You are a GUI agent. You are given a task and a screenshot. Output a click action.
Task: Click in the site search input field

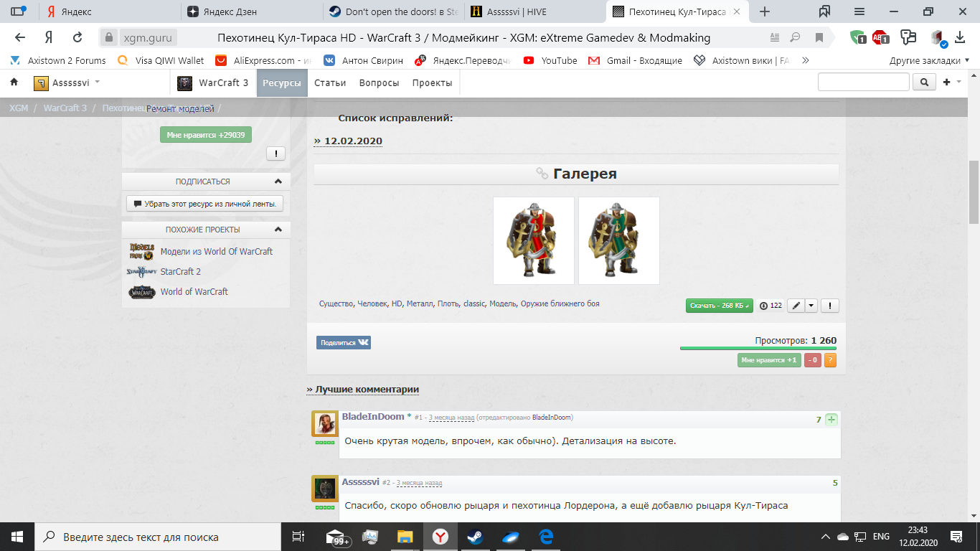864,83
